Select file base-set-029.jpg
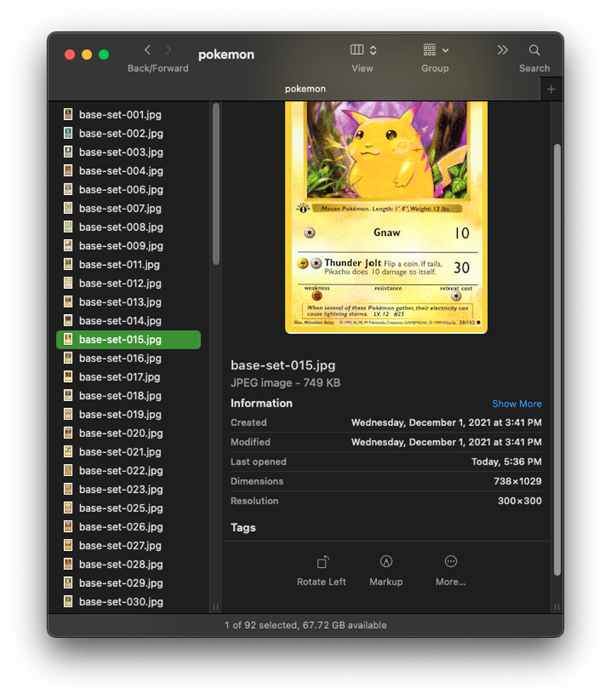 point(128,584)
